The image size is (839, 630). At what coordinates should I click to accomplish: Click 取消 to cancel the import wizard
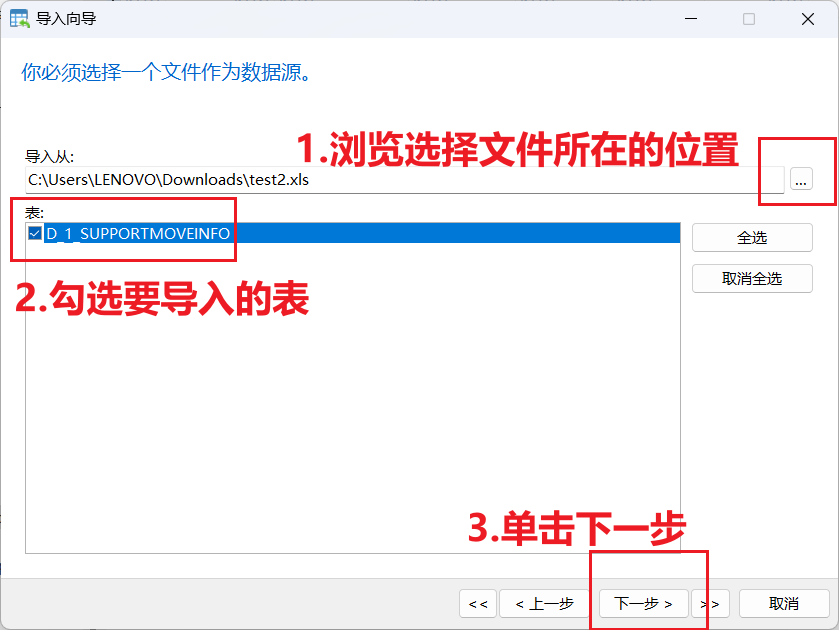tap(784, 603)
